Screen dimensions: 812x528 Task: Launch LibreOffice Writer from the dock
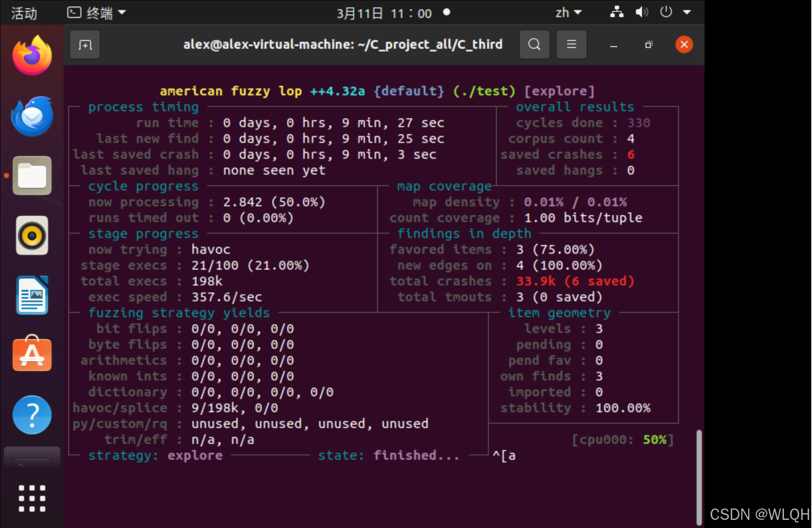[32, 295]
